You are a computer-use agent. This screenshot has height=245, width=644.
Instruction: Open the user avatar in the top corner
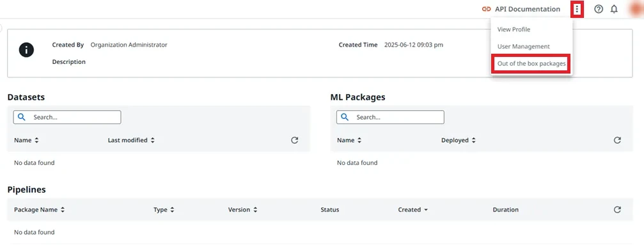tap(636, 9)
